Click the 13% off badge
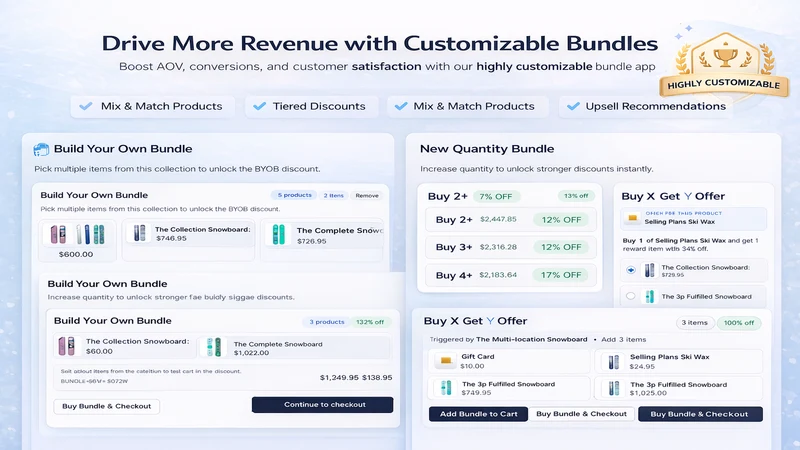800x450 pixels. (x=576, y=196)
